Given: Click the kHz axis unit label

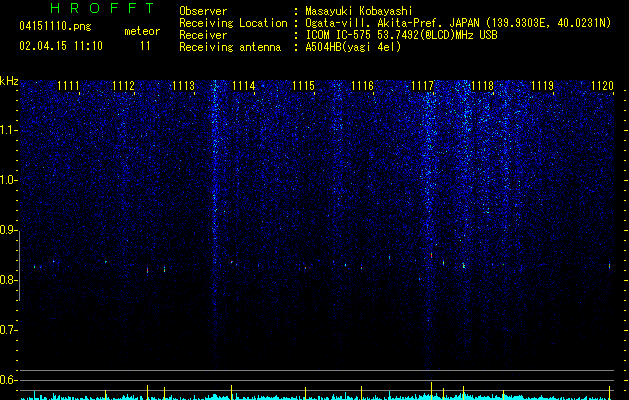Looking at the screenshot, I should click(x=9, y=81).
